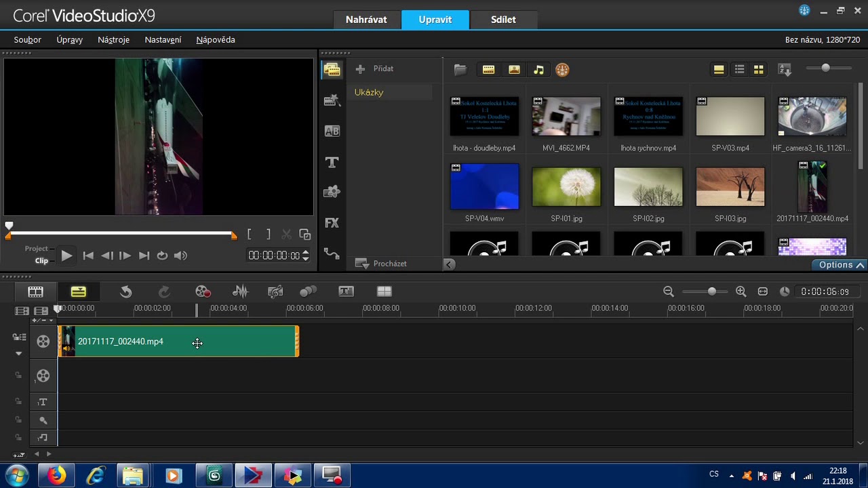Sort library clips with the A-Z icon
This screenshot has height=488, width=868.
(785, 69)
